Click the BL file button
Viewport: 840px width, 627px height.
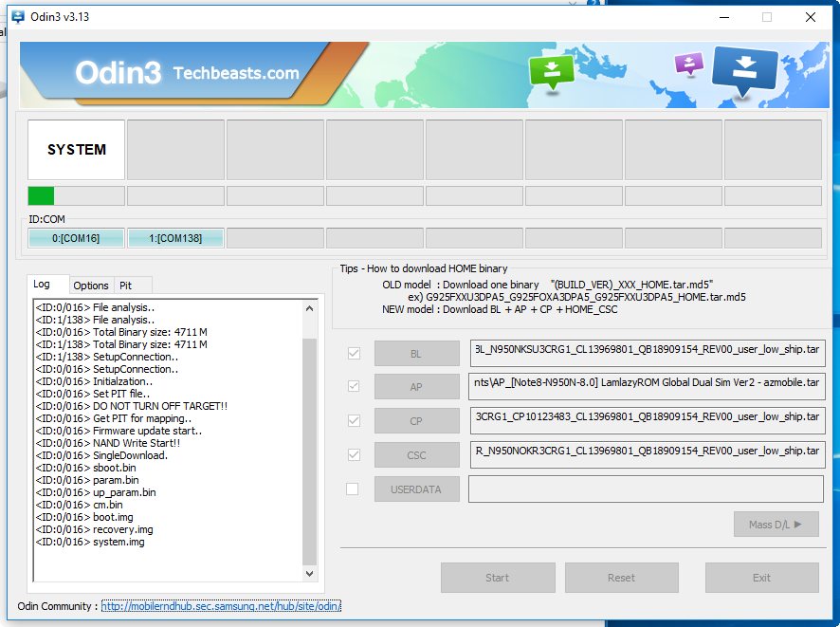pos(417,354)
